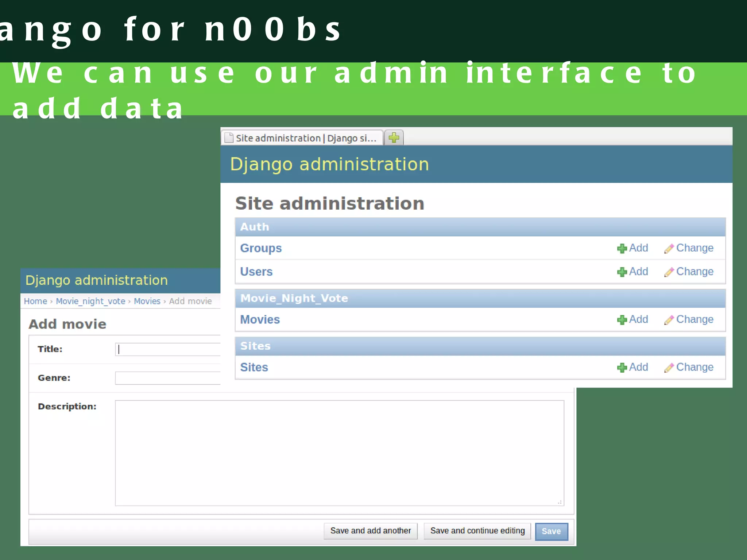Open the Users model link
This screenshot has width=747, height=560.
coord(256,272)
